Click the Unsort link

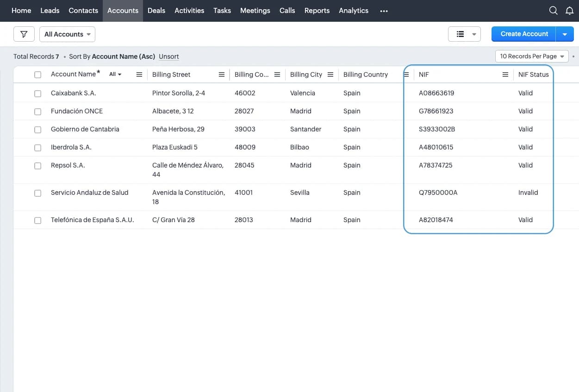coord(169,56)
